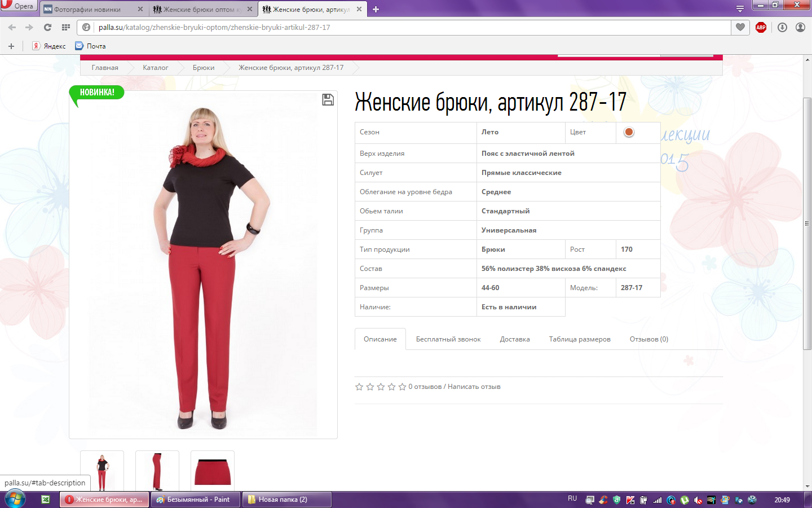The height and width of the screenshot is (508, 812).
Task: Open the 'Описание' product tab
Action: click(380, 339)
